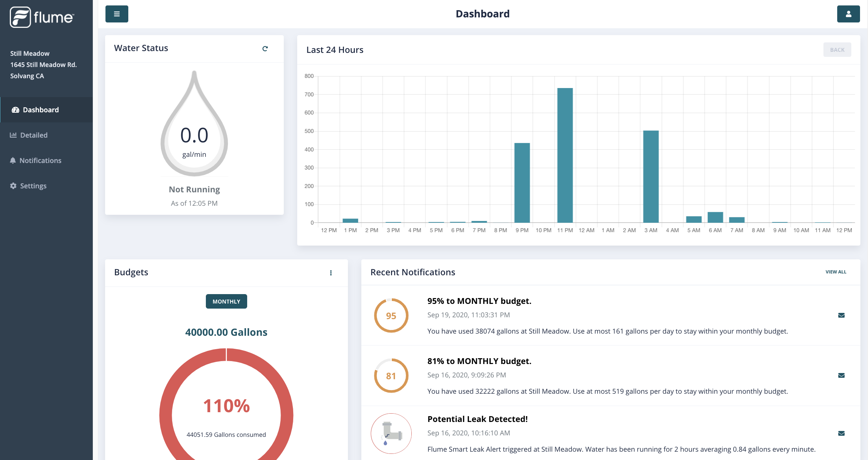Click 'Solvang CA' text in sidebar

tap(27, 76)
